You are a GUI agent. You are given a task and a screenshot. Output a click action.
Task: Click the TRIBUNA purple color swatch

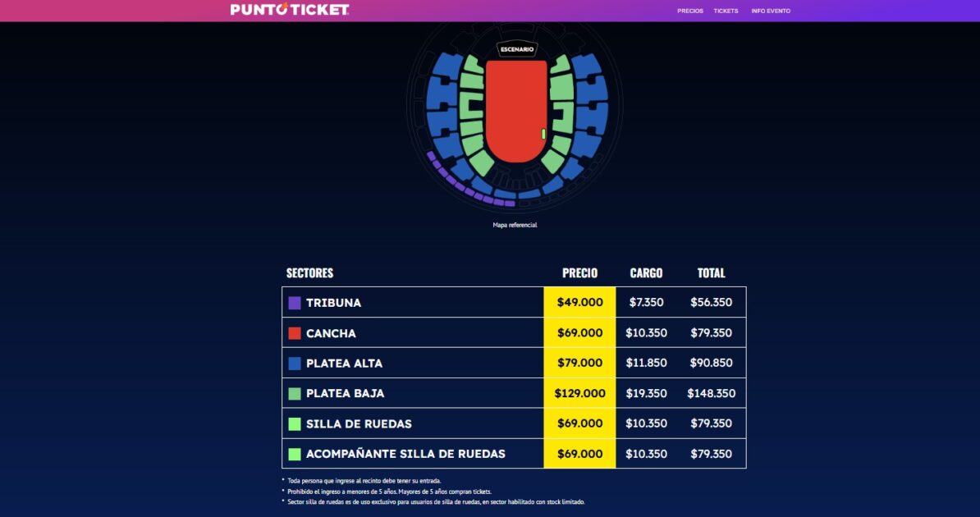point(295,302)
